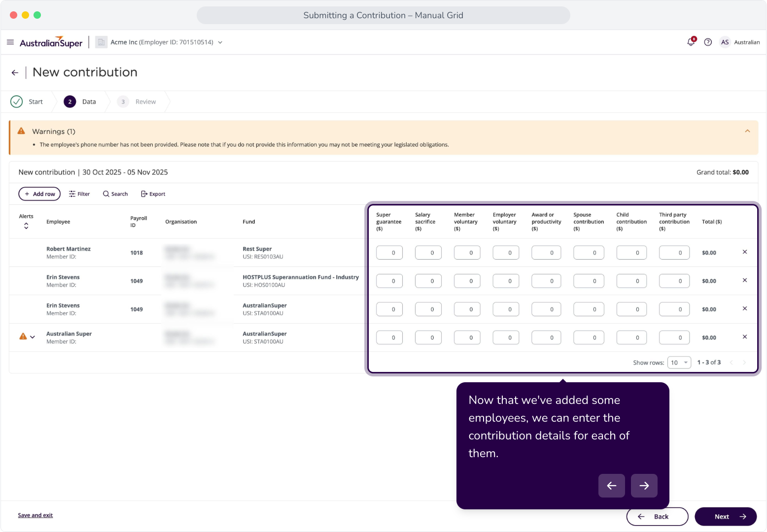Click Member voluntary field for Robert Martinez
This screenshot has height=532, width=767.
[x=467, y=253]
